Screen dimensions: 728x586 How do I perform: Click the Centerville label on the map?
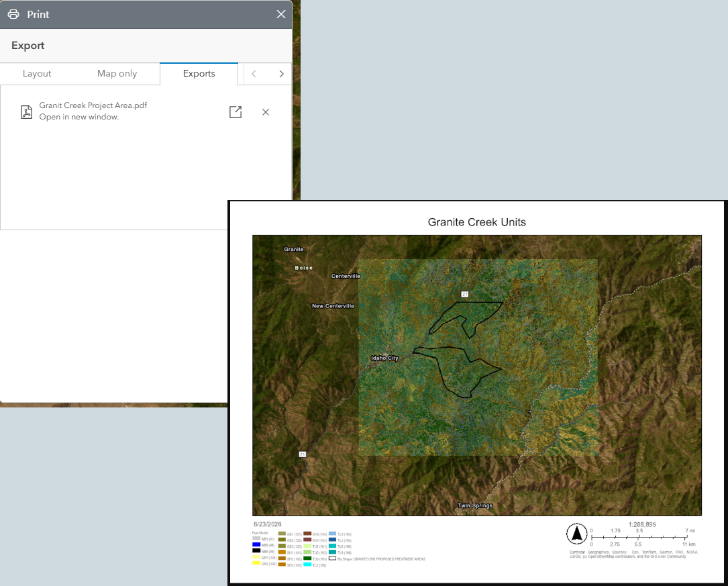click(346, 276)
